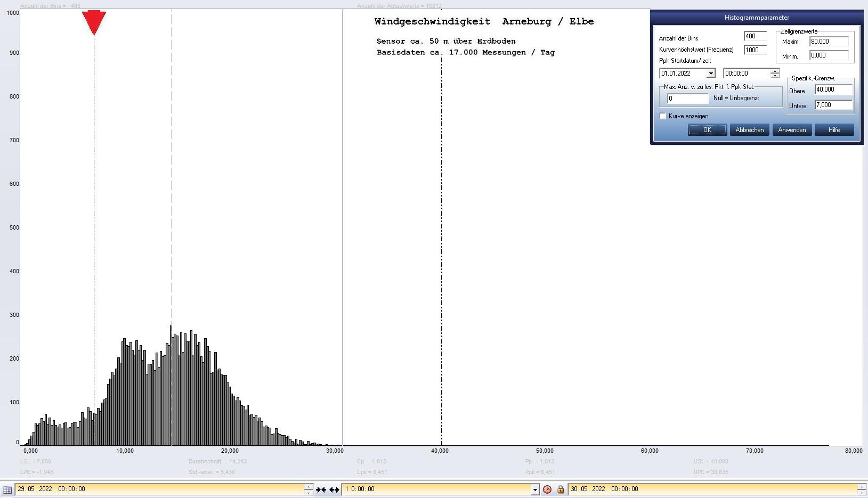Click the Anwenden button
Image resolution: width=868 pixels, height=498 pixels.
point(792,130)
